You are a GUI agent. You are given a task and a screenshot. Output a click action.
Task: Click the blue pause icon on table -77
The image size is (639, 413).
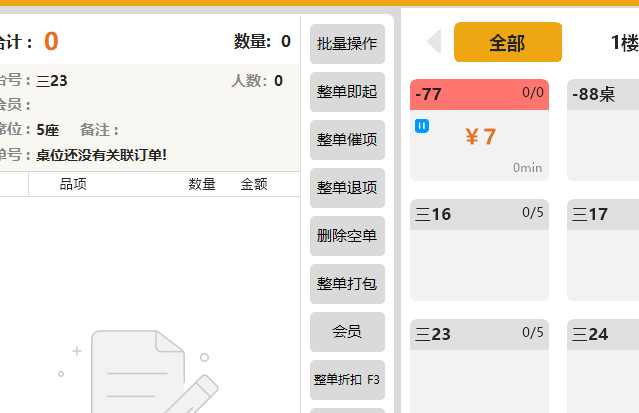422,126
